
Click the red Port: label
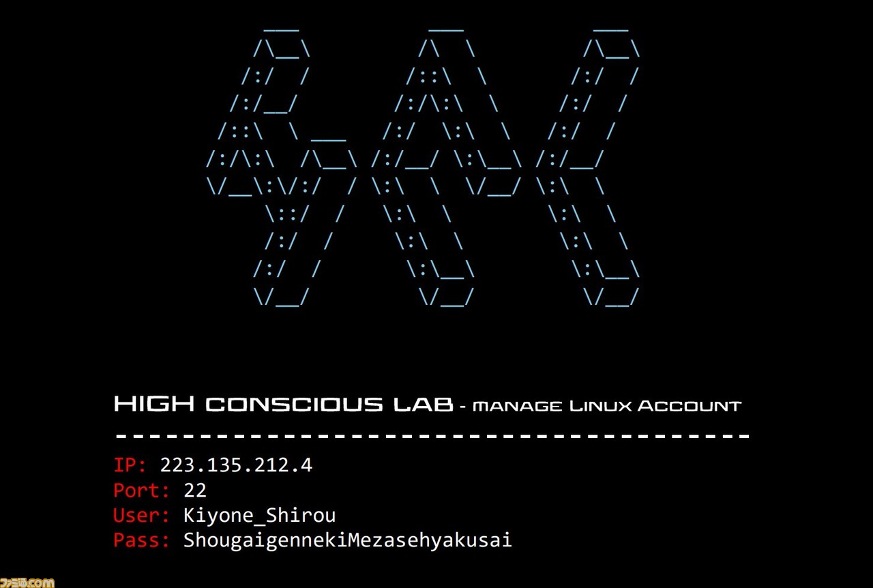(141, 490)
